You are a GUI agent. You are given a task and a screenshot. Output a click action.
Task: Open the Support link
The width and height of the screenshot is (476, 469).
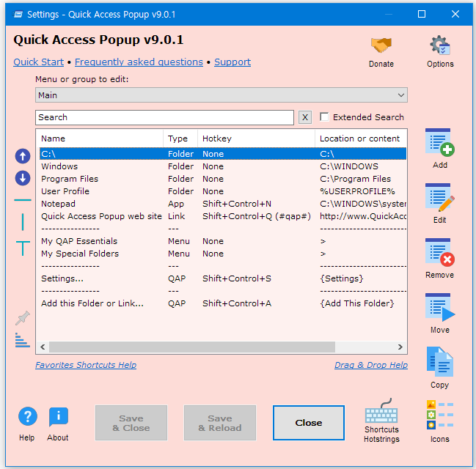tap(232, 62)
